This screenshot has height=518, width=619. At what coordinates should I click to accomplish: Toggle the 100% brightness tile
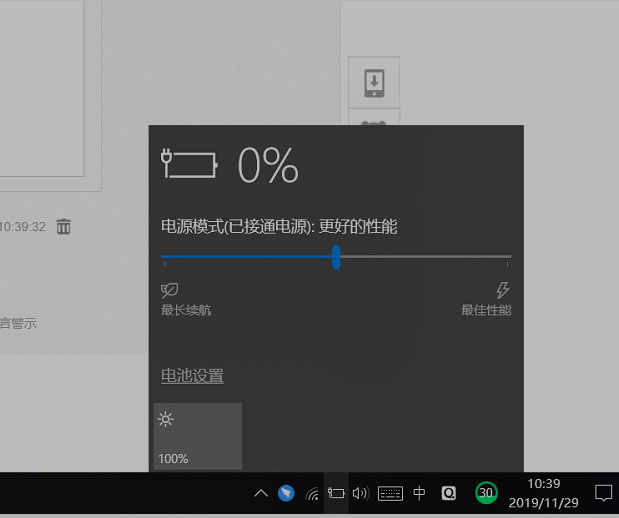click(x=198, y=436)
